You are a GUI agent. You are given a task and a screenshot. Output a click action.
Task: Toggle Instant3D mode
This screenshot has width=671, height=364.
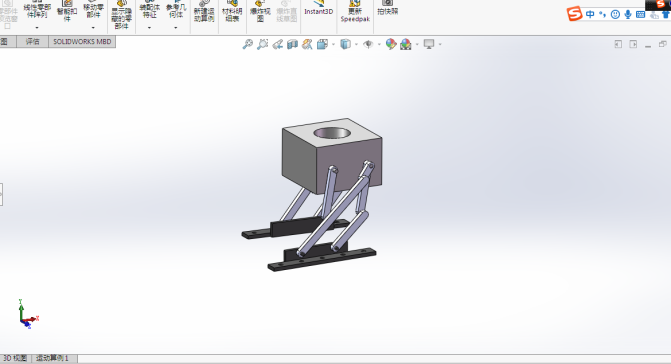pos(318,9)
